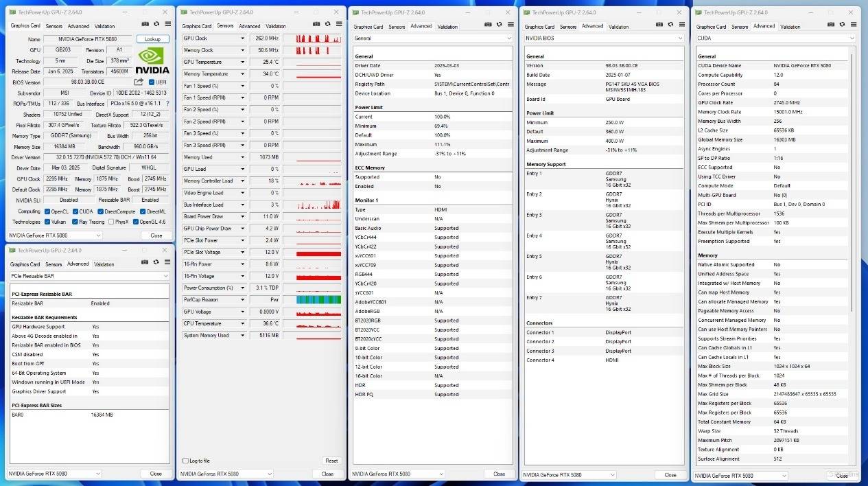Click the BIOS share/export arrow icon
This screenshot has height=486, width=868.
pos(139,82)
